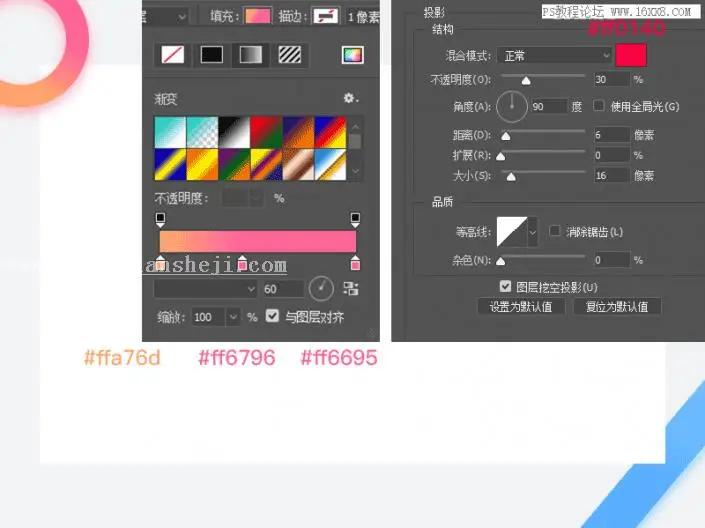705x528 pixels.
Task: Click the 扩展 slider handle
Action: [500, 157]
